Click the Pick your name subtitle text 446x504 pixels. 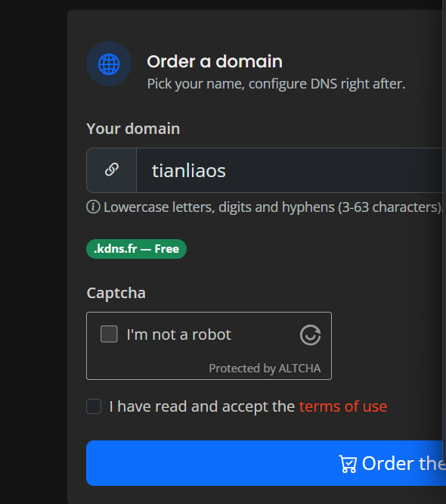[276, 84]
